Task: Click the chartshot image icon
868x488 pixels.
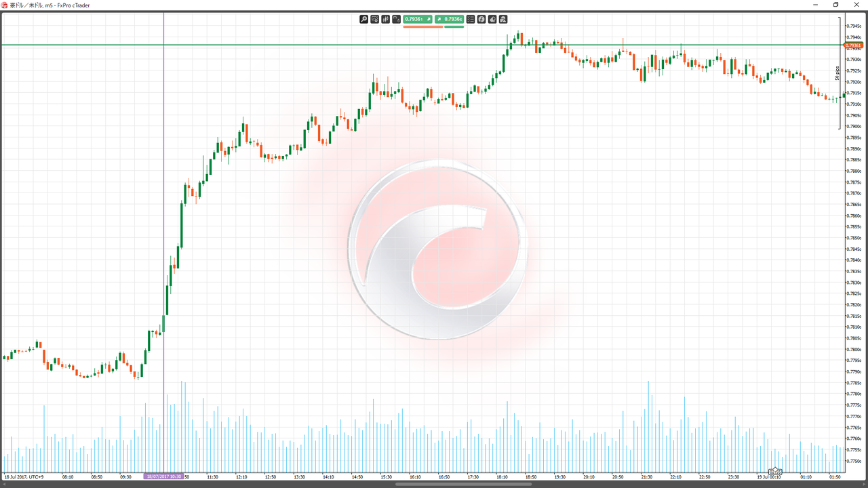Action: coord(503,19)
